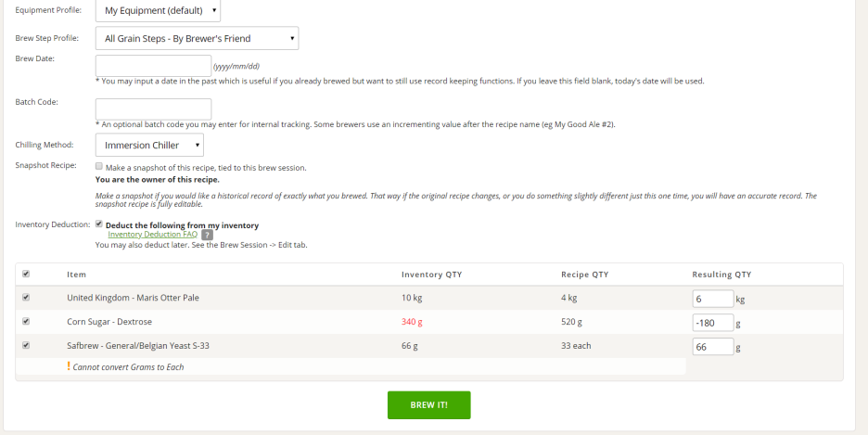Open the Inventory Deduction FAQ link
Image resolution: width=868 pixels, height=435 pixels.
[x=153, y=234]
